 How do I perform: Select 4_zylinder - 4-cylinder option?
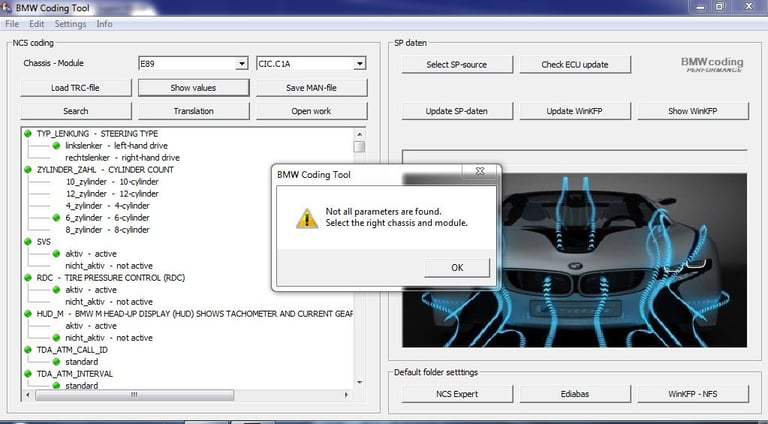[x=107, y=206]
